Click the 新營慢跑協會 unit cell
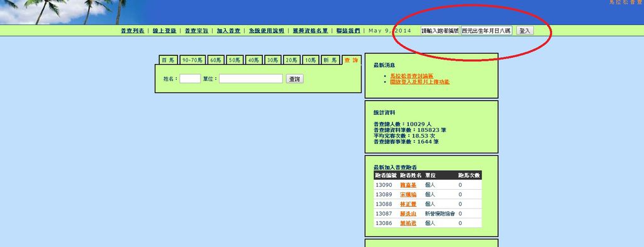The image size is (644, 247). point(440,214)
